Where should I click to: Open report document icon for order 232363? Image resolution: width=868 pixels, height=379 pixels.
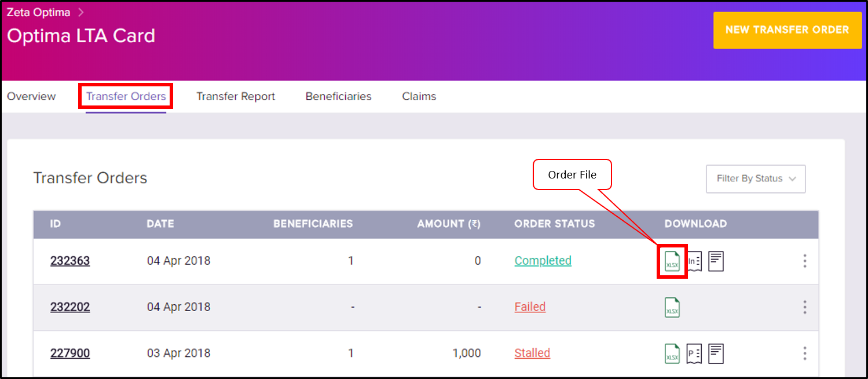click(716, 261)
